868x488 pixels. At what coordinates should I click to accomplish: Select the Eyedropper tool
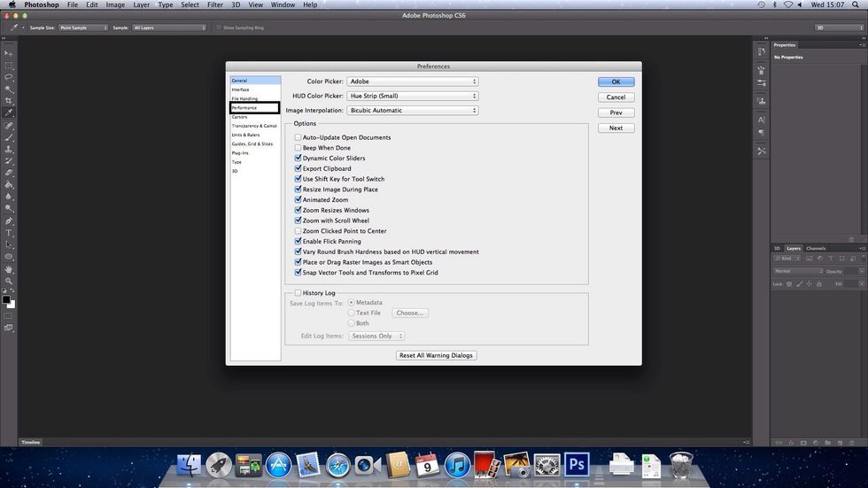coord(9,112)
